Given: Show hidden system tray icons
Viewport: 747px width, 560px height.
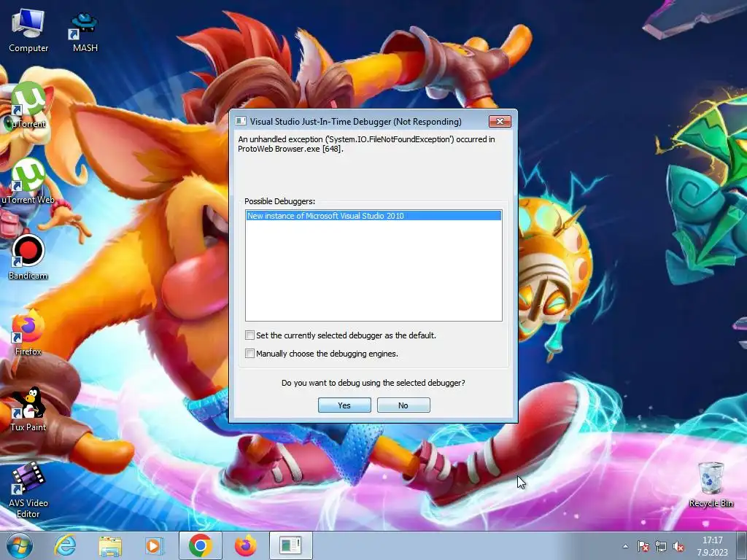Looking at the screenshot, I should [x=625, y=546].
